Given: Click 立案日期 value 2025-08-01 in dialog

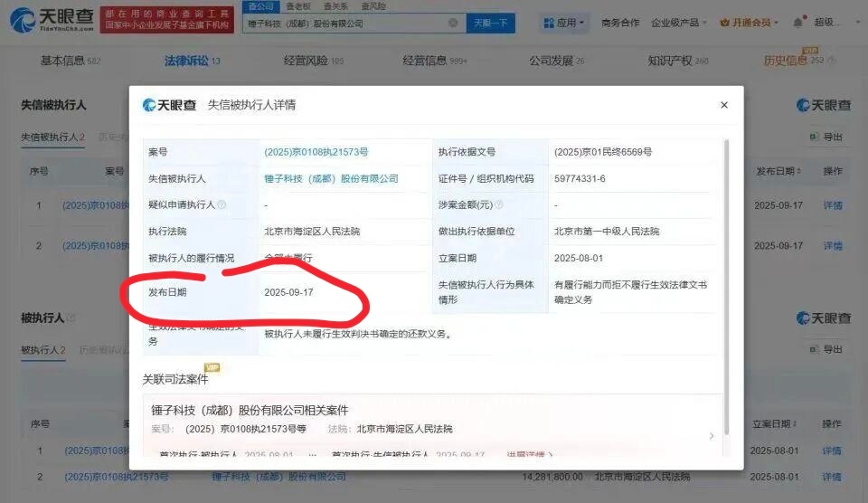Looking at the screenshot, I should click(579, 258).
